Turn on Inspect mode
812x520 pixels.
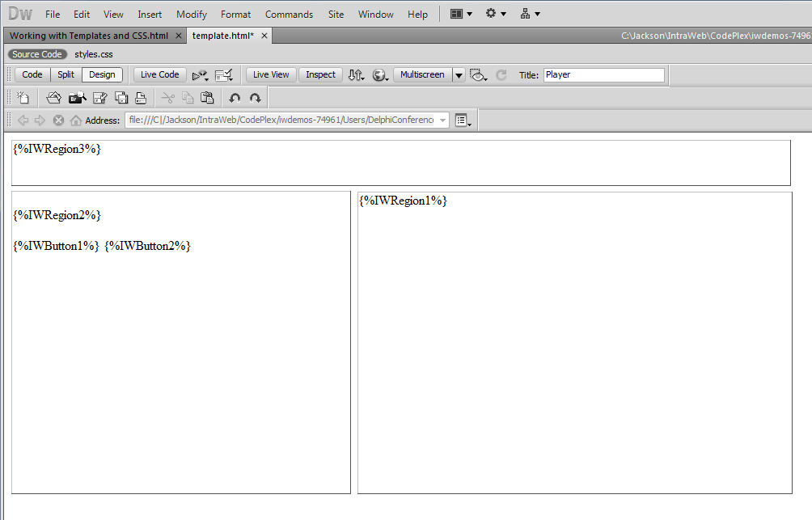coord(319,74)
